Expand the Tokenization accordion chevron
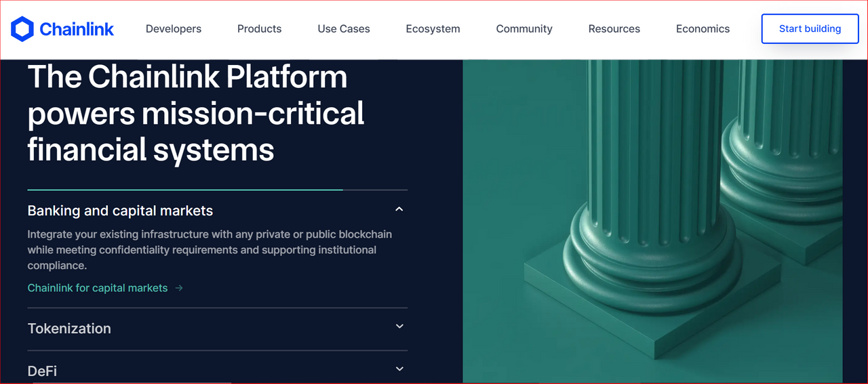Viewport: 868px width, 384px height. tap(399, 326)
